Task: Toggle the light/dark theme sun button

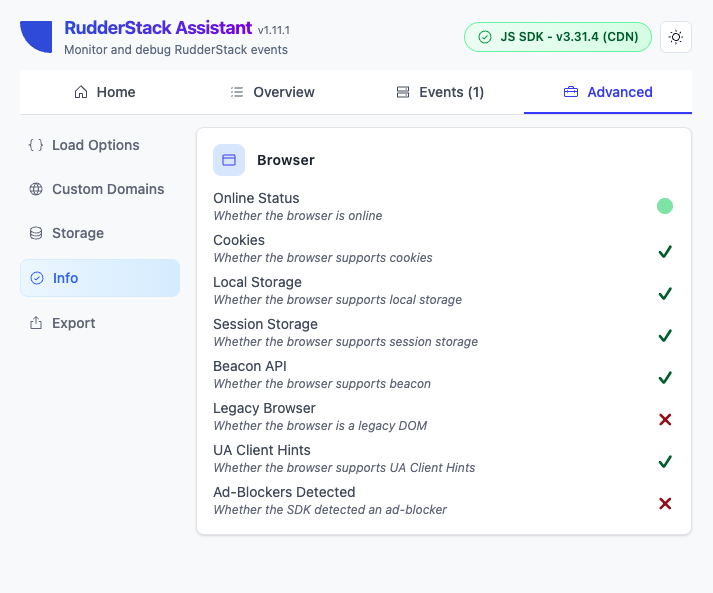Action: 676,37
